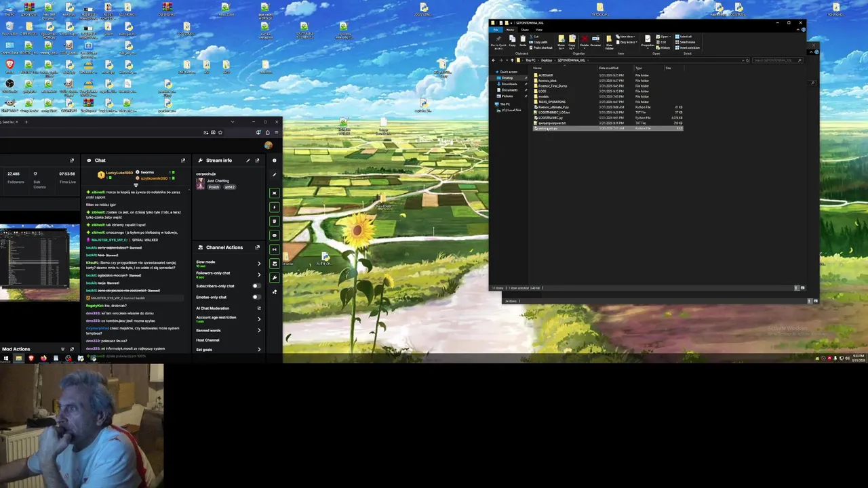Open Mod Actions filter icon
Screen dimensions: 868x488
point(62,349)
